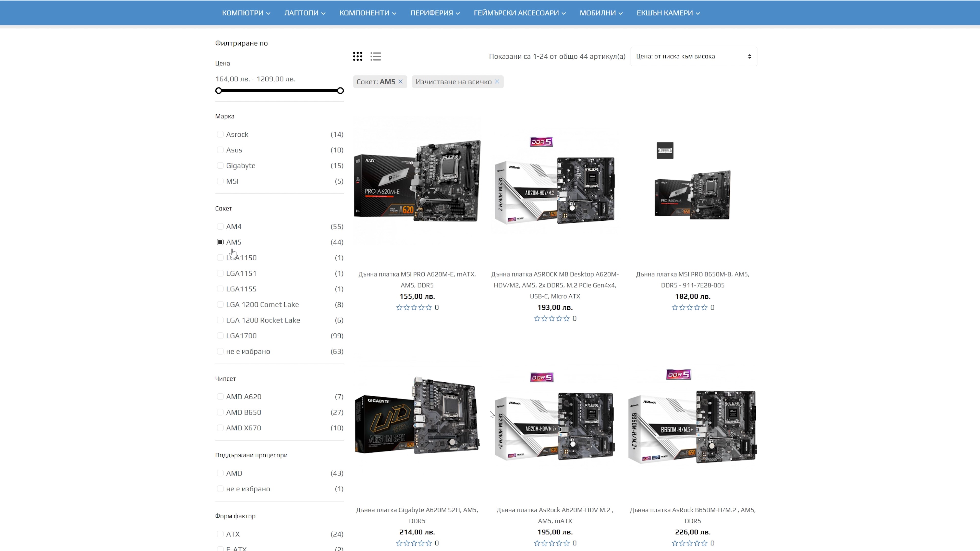Click the star rating of Gigabyte A620M S2H
The height and width of the screenshot is (551, 980).
pos(414,543)
